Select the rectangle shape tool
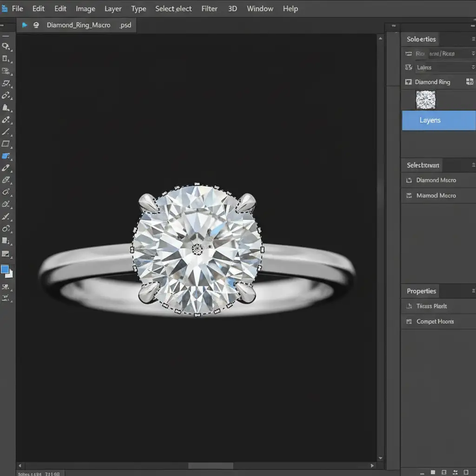The image size is (476, 476). (6, 144)
